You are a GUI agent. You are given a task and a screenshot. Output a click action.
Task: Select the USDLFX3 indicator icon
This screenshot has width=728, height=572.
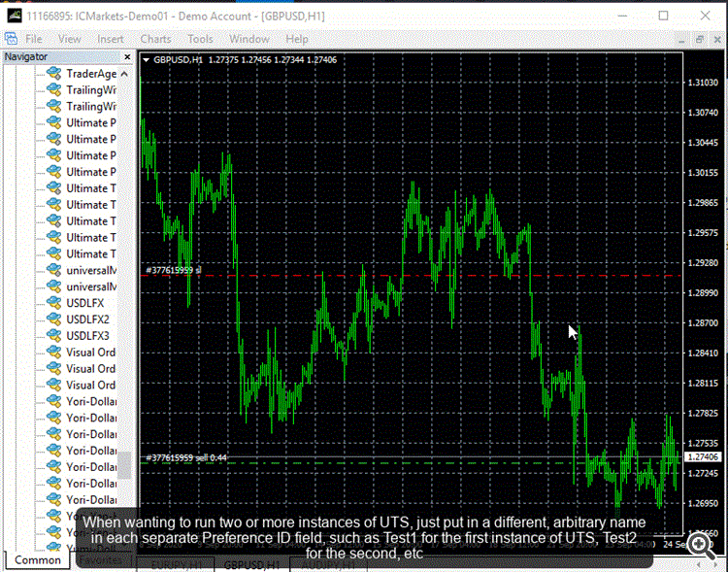53,335
